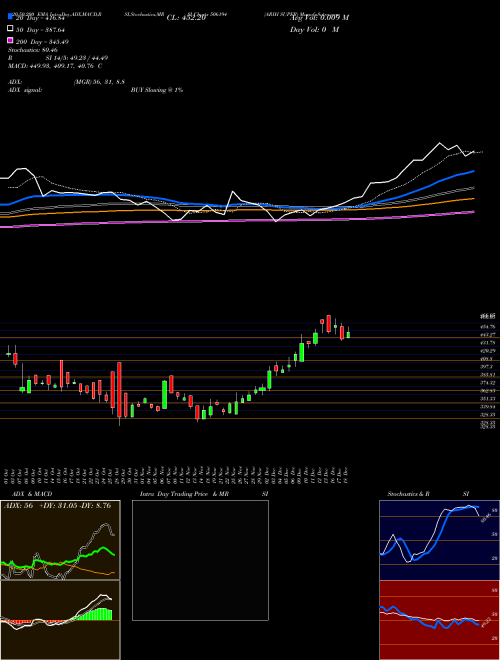Viewport: 500px width, 660px height.
Task: Click the 454.76 price axis label
Action: point(488,327)
